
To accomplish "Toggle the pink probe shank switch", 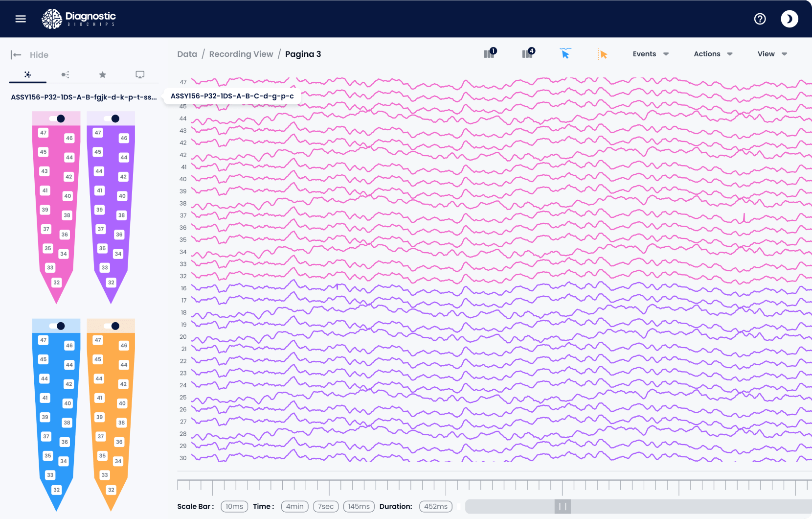I will (x=57, y=118).
